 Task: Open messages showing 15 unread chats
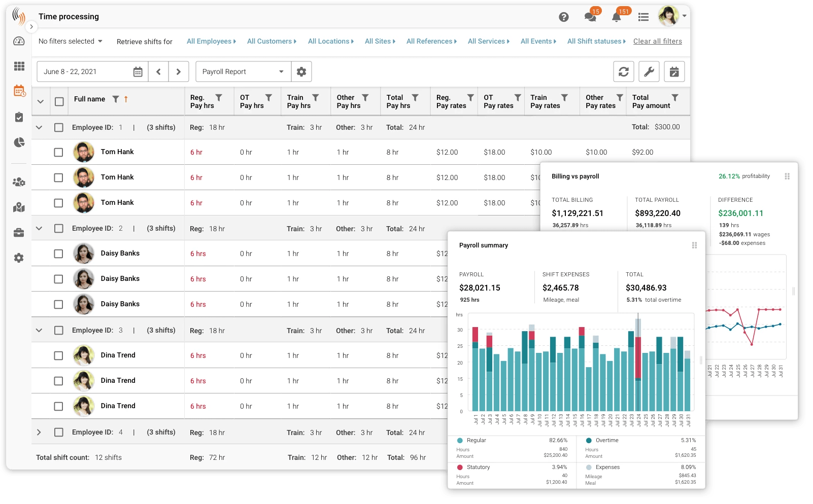[590, 17]
